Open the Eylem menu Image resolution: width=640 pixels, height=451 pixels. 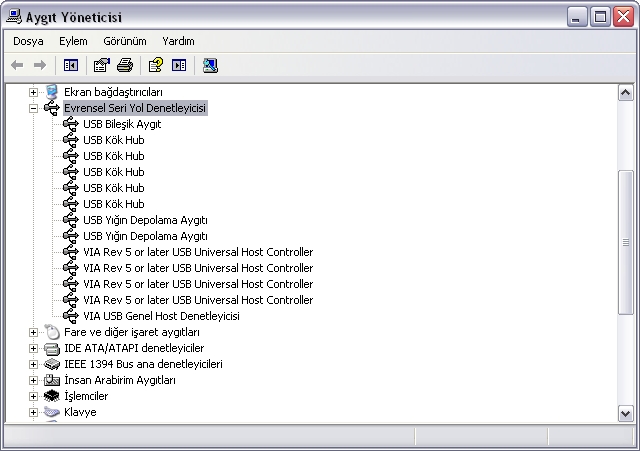pyautogui.click(x=73, y=41)
